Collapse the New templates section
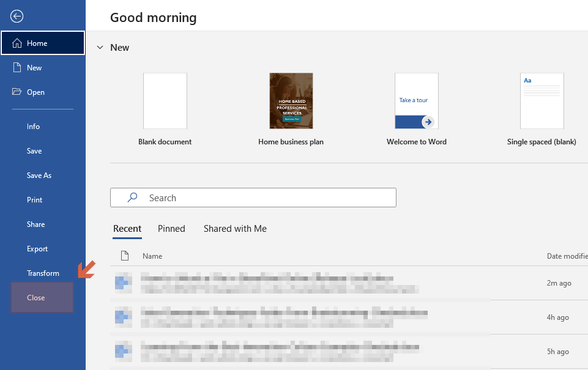Image resolution: width=588 pixels, height=370 pixels. pos(100,47)
